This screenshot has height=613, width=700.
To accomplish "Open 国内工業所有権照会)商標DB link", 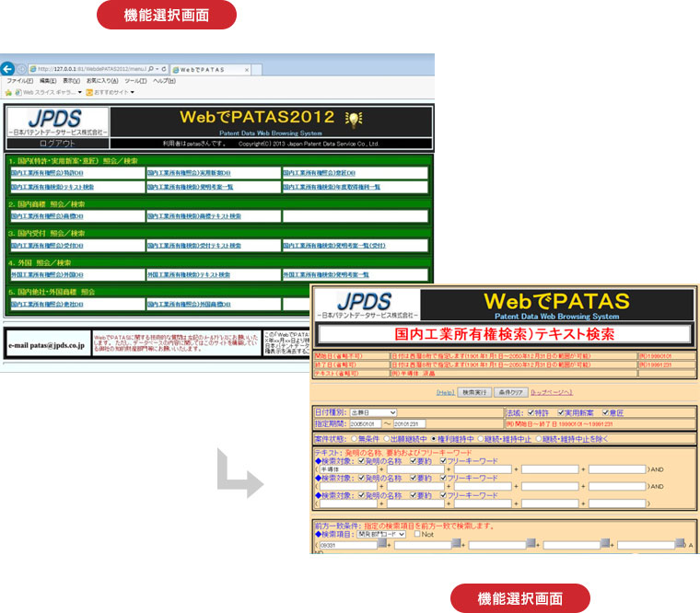I will tap(47, 216).
